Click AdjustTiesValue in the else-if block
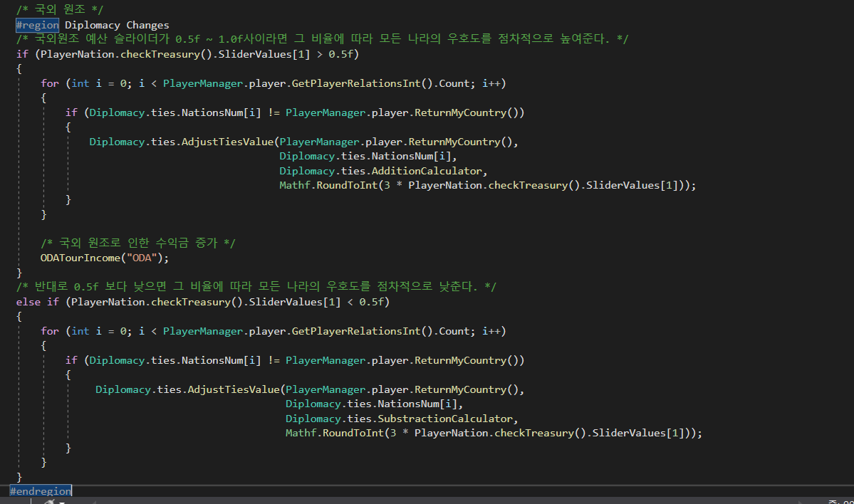Image resolution: width=854 pixels, height=504 pixels. pos(234,389)
